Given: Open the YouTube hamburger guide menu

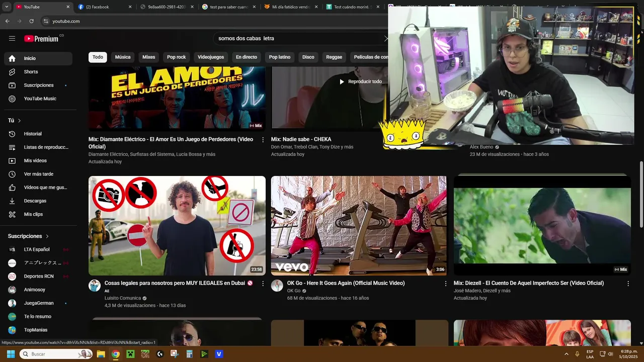Looking at the screenshot, I should tap(12, 38).
